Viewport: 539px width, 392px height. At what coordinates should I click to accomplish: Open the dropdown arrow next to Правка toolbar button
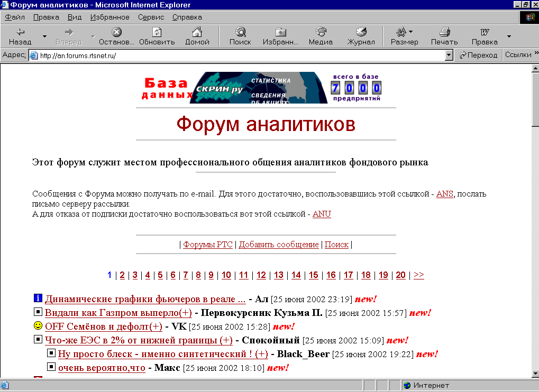click(x=509, y=36)
